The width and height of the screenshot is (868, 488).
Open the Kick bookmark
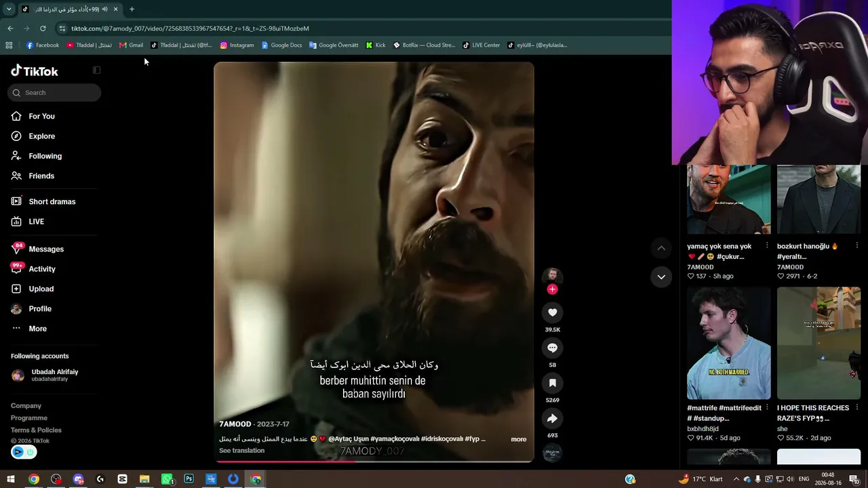coord(375,45)
